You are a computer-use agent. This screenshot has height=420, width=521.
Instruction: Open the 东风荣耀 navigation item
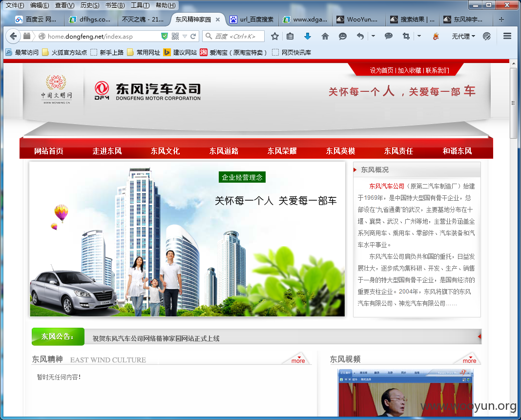[x=282, y=151]
